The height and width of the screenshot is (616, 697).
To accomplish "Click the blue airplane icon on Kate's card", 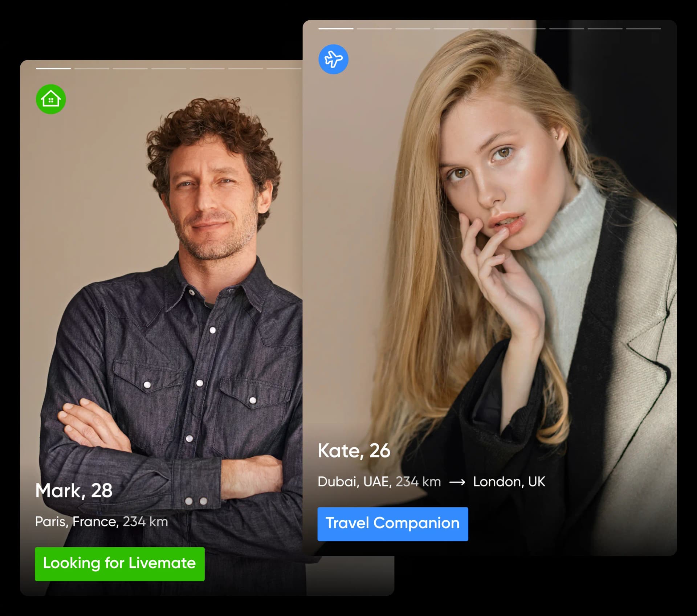I will pyautogui.click(x=333, y=59).
